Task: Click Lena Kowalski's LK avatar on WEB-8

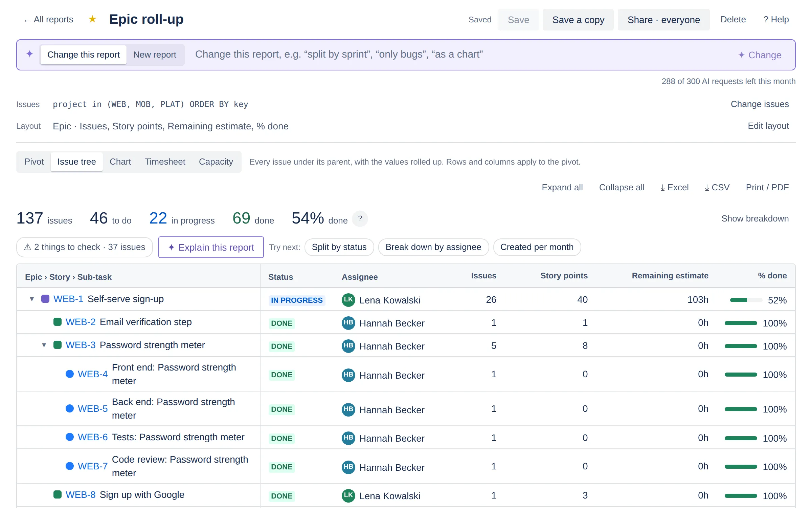Action: [348, 495]
